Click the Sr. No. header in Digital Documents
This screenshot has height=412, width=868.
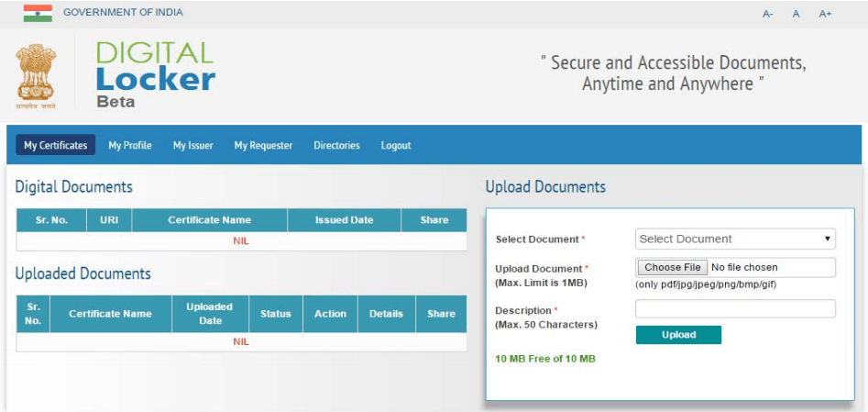pyautogui.click(x=51, y=220)
